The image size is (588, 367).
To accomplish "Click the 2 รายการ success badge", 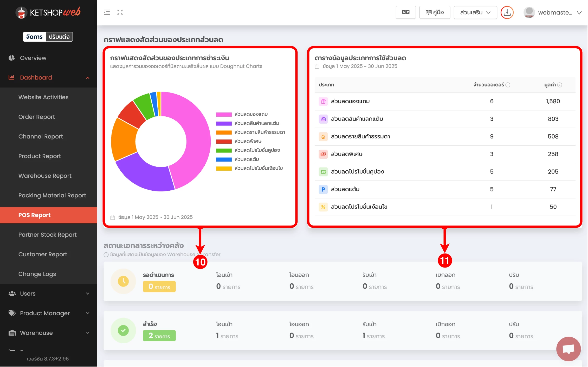I will [159, 336].
